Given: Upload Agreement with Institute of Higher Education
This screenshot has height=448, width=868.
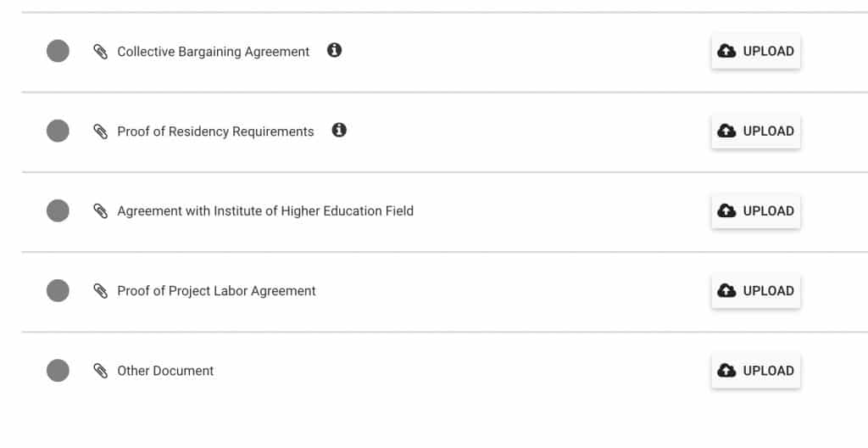Looking at the screenshot, I should (755, 210).
